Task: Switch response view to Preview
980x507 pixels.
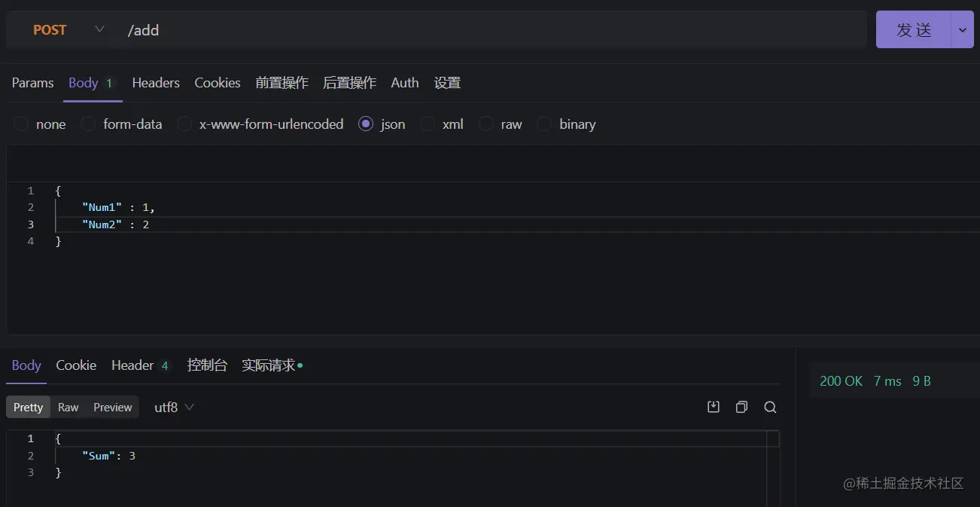Action: pos(113,407)
